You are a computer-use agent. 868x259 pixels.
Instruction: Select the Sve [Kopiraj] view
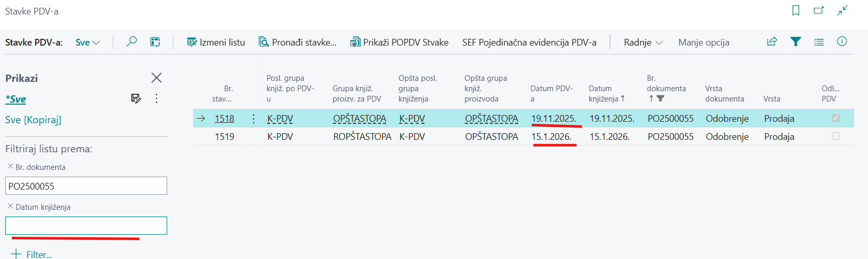coord(33,120)
